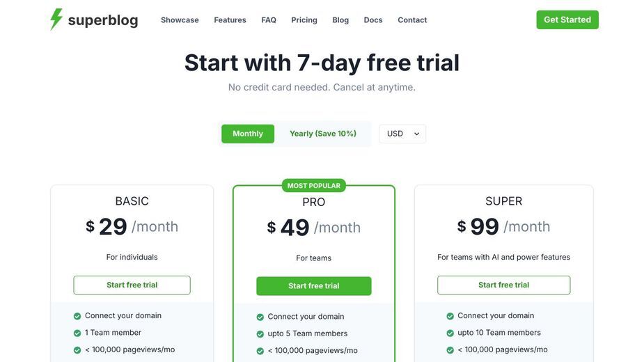The height and width of the screenshot is (362, 644).
Task: Click the superblog lightning bolt logo
Action: 56,19
